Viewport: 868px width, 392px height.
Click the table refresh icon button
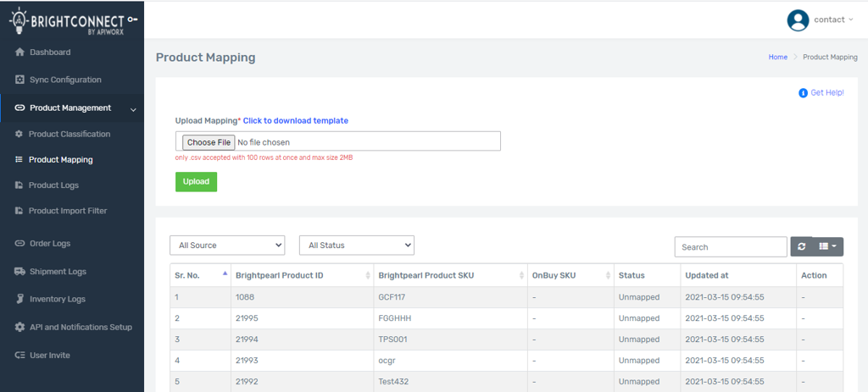coord(802,246)
